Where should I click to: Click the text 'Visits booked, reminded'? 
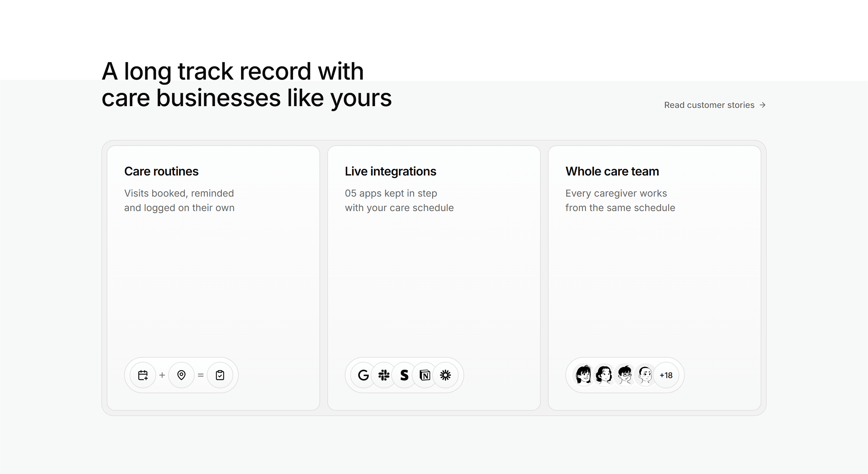pos(179,193)
